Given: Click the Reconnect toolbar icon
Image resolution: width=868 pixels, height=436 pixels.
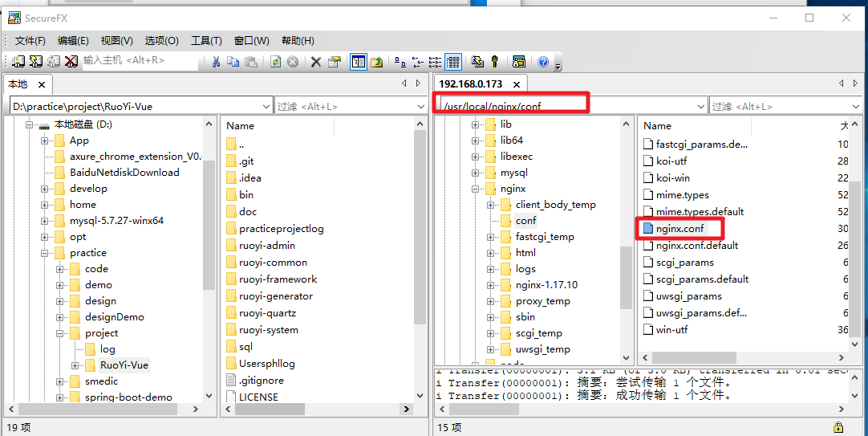Looking at the screenshot, I should (53, 62).
